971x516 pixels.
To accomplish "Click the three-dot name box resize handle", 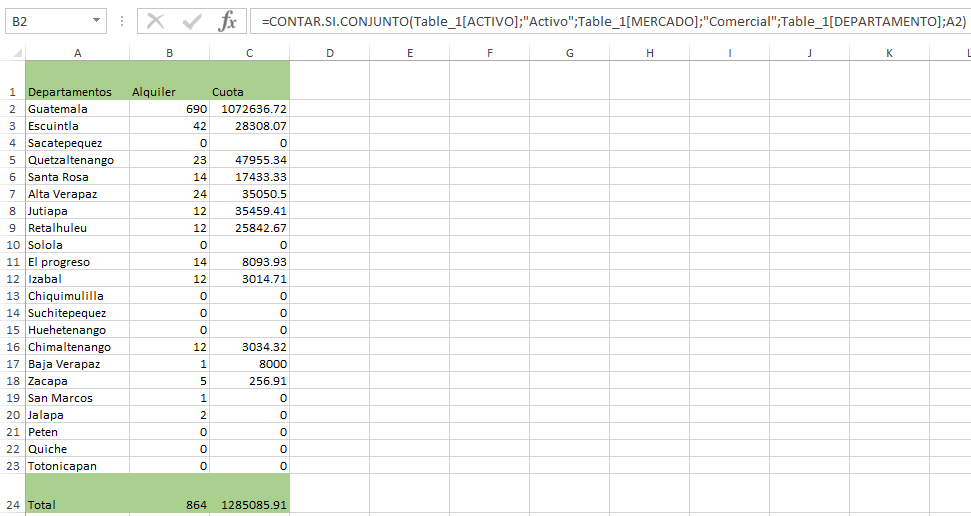I will pyautogui.click(x=122, y=21).
